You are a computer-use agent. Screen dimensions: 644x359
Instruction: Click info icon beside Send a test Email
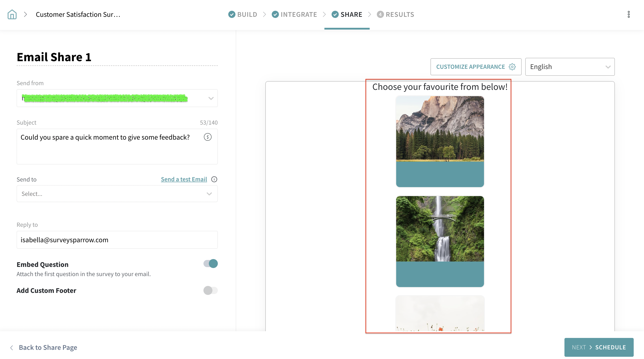214,179
